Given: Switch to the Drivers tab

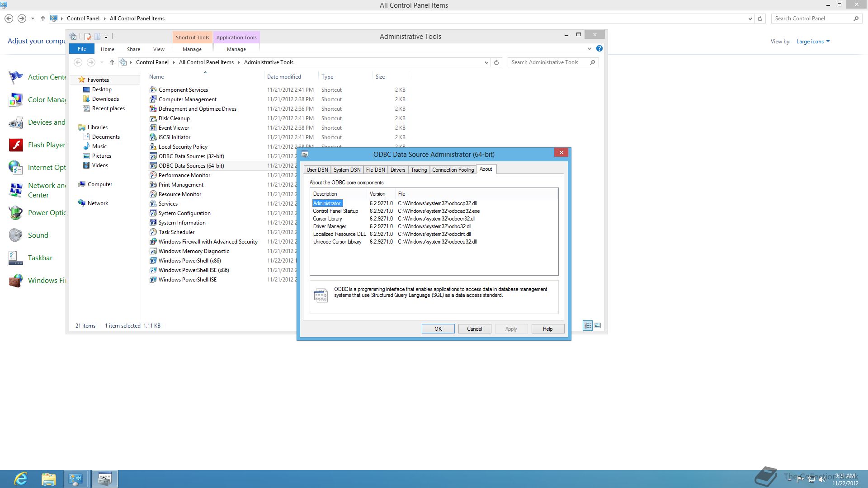Looking at the screenshot, I should (x=398, y=170).
